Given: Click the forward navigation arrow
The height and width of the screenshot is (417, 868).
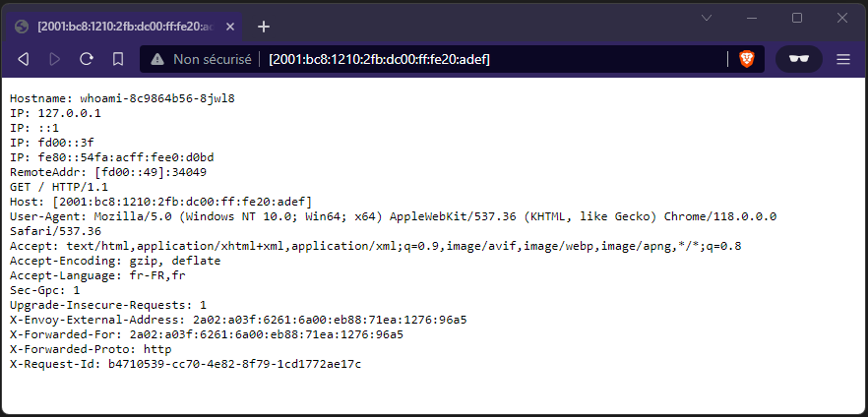Looking at the screenshot, I should (55, 60).
